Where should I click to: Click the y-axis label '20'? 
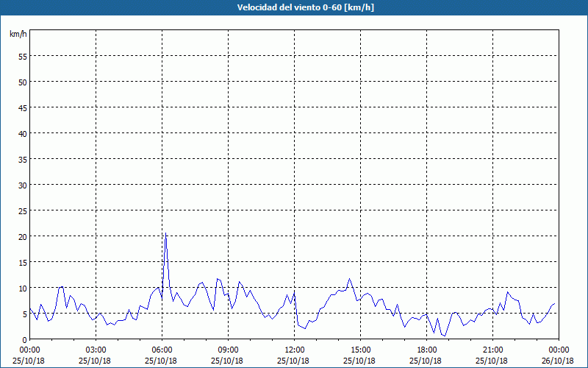coord(23,236)
